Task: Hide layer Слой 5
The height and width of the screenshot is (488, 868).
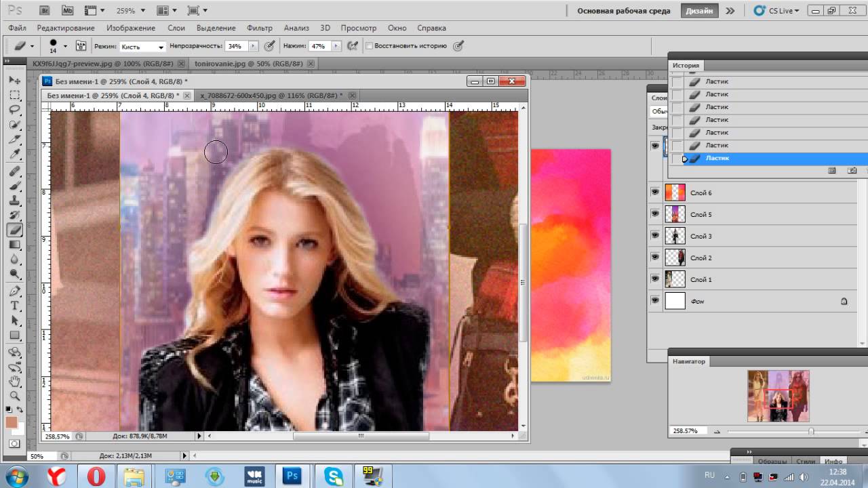Action: pos(655,214)
